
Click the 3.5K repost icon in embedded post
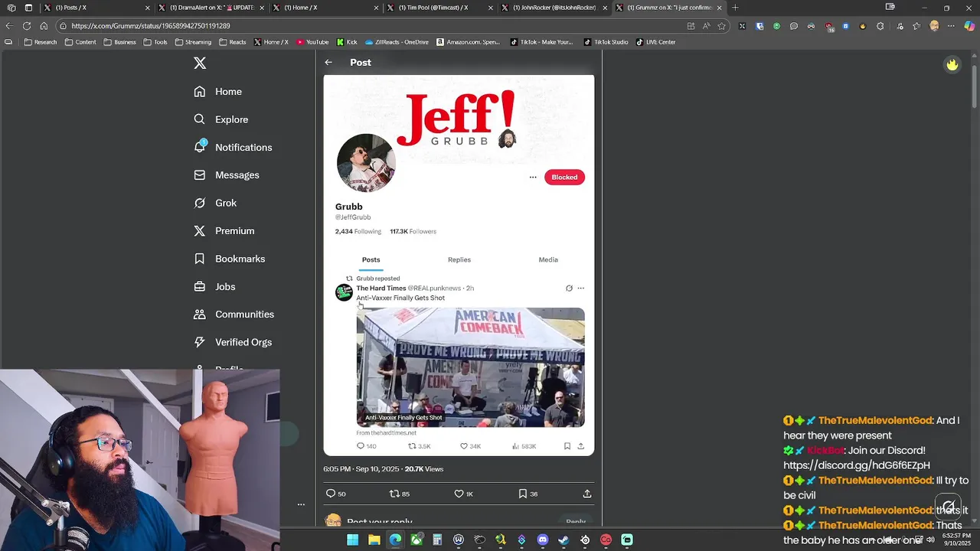pos(412,446)
